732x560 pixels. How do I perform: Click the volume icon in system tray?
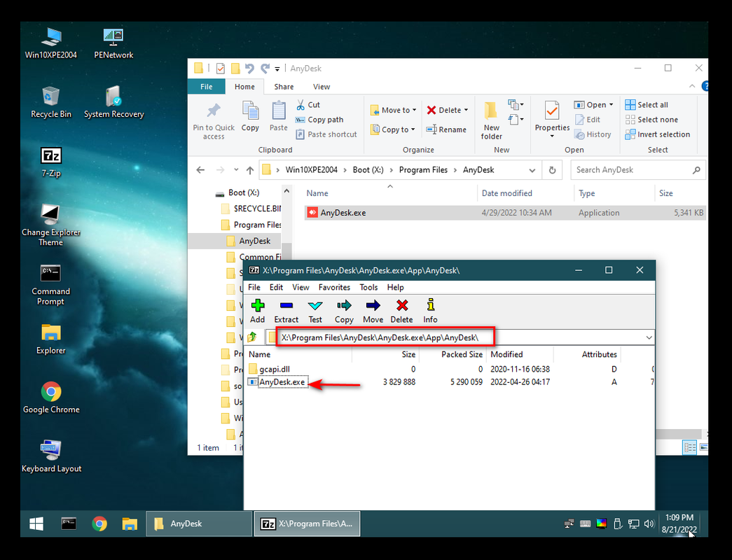click(649, 524)
